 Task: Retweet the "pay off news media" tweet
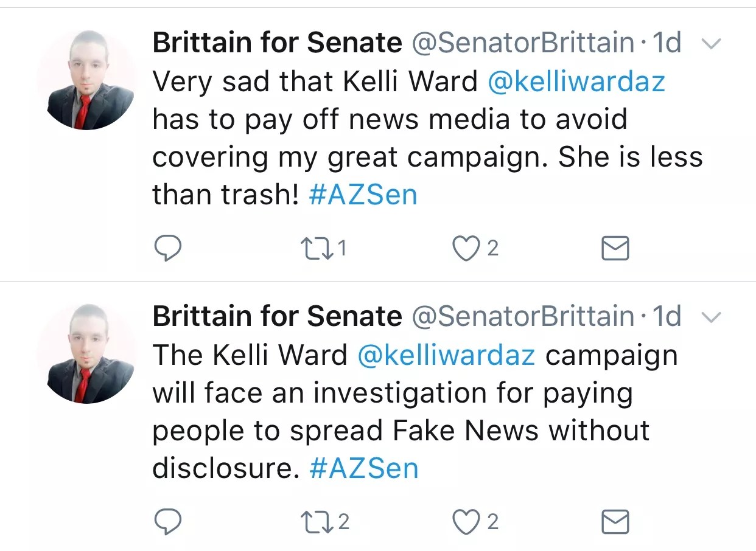click(x=313, y=248)
